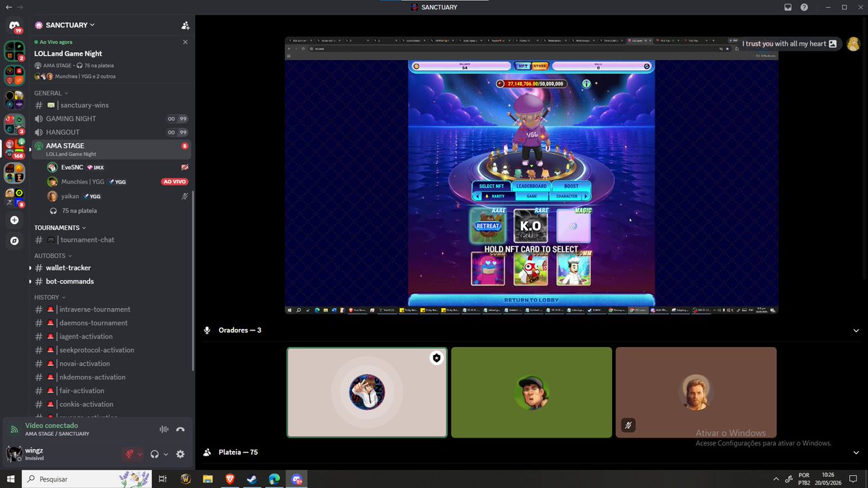
Task: Click the Discord taskbar icon
Action: point(297,479)
